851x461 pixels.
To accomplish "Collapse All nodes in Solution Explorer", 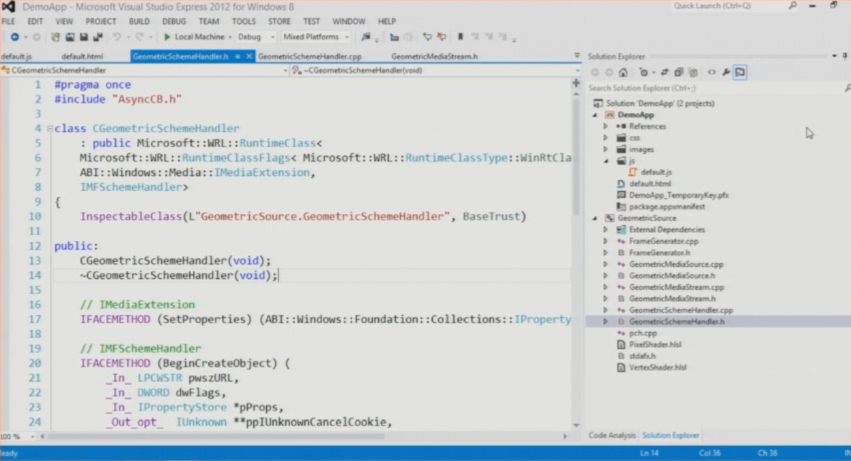I will (x=678, y=72).
